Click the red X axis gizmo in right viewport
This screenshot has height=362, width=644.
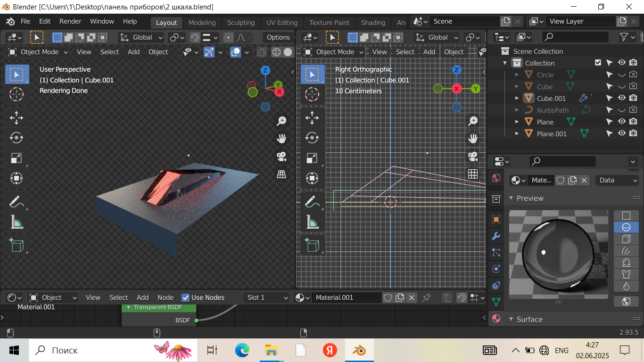click(456, 89)
